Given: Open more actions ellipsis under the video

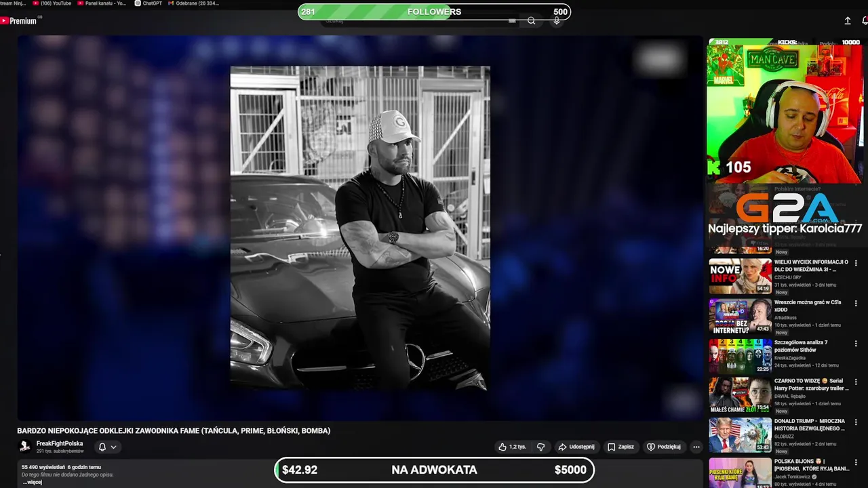Looking at the screenshot, I should point(696,447).
